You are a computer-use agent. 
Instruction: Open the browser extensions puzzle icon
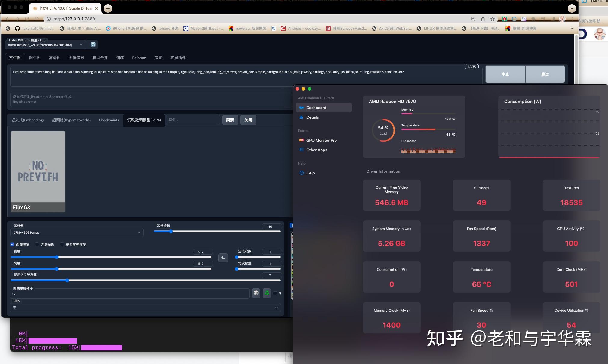coord(533,19)
